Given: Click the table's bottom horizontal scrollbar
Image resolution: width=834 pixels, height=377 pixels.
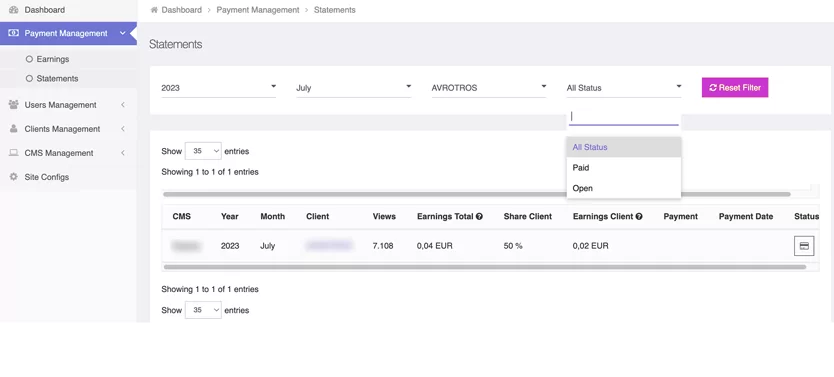Looking at the screenshot, I should coord(485,267).
